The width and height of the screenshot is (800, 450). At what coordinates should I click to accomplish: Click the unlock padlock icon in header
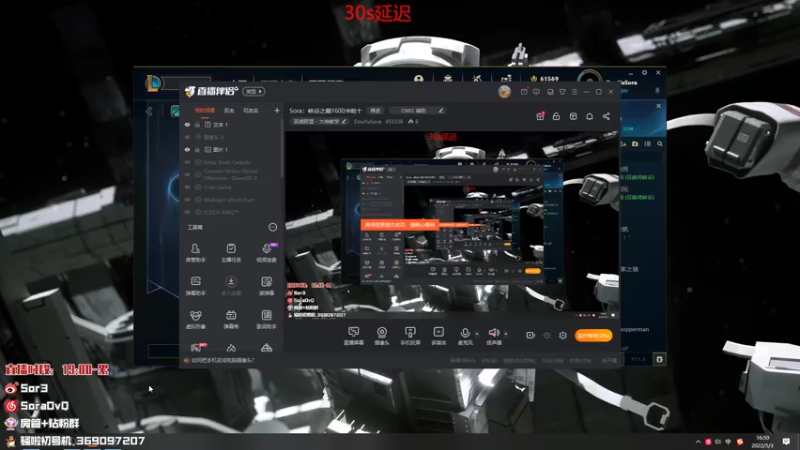pyautogui.click(x=556, y=116)
